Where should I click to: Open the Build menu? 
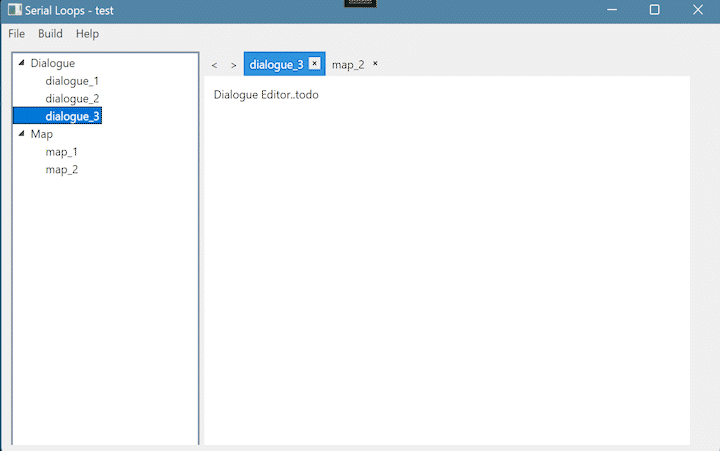[50, 34]
